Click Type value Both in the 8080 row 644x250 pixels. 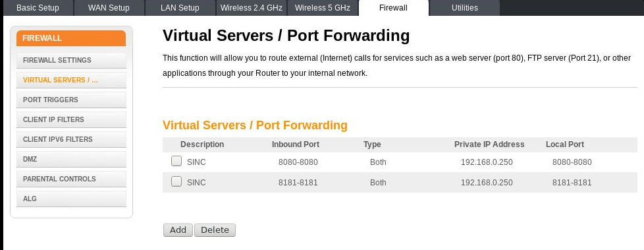tap(378, 162)
